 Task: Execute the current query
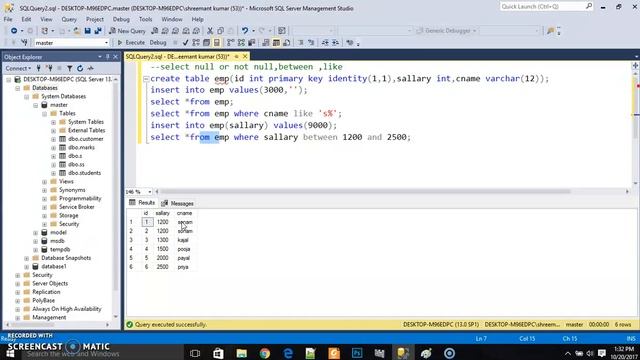tap(131, 42)
